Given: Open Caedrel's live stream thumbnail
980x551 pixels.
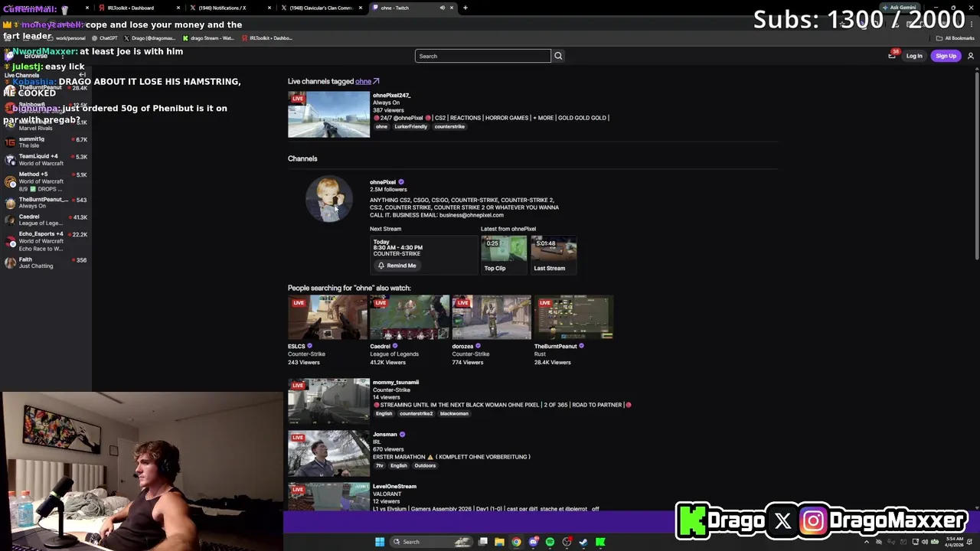Looking at the screenshot, I should (x=410, y=317).
